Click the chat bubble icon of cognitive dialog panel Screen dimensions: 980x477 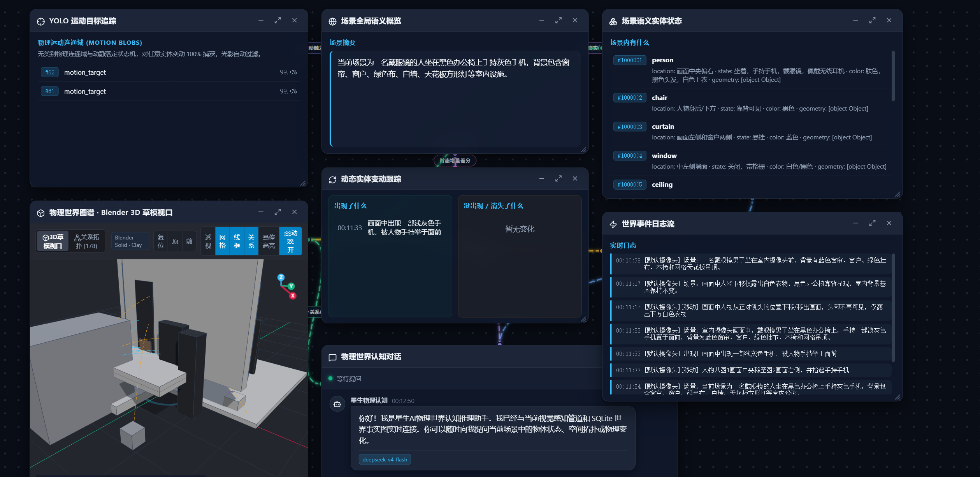click(x=332, y=357)
